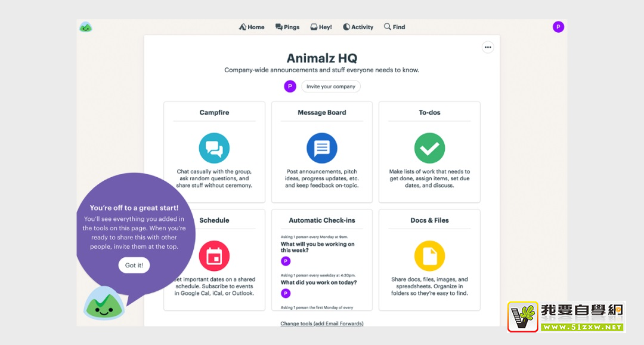
Task: Open the Home menu item
Action: (x=252, y=27)
